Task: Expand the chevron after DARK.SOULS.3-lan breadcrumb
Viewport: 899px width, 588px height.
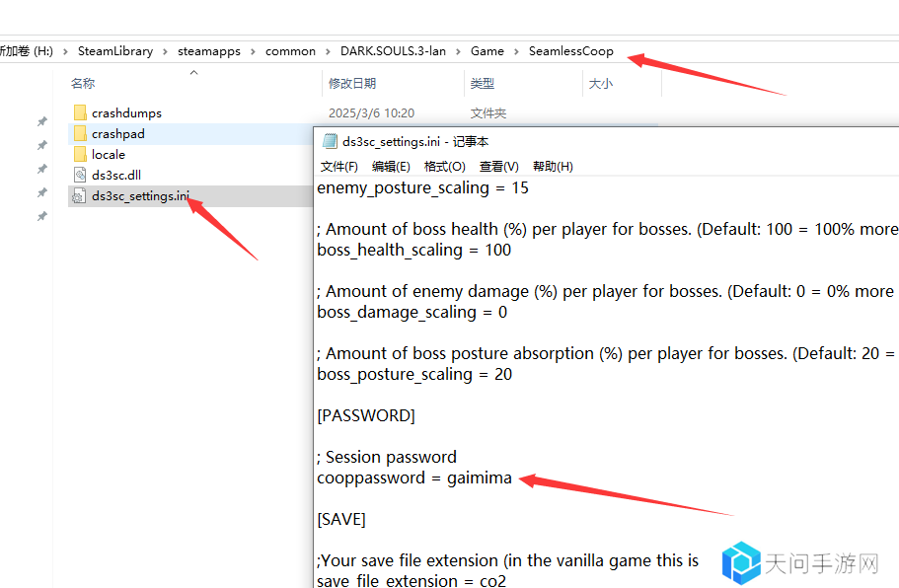Action: click(458, 51)
